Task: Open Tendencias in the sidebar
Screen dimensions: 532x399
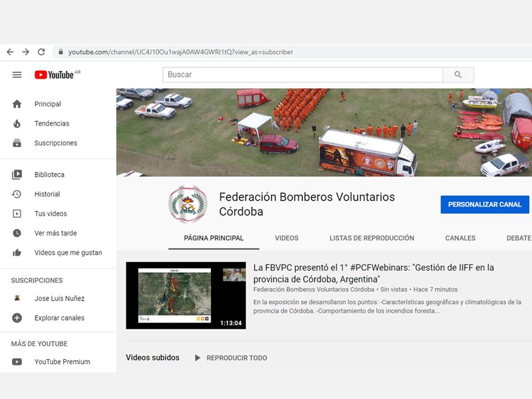Action: [x=52, y=124]
